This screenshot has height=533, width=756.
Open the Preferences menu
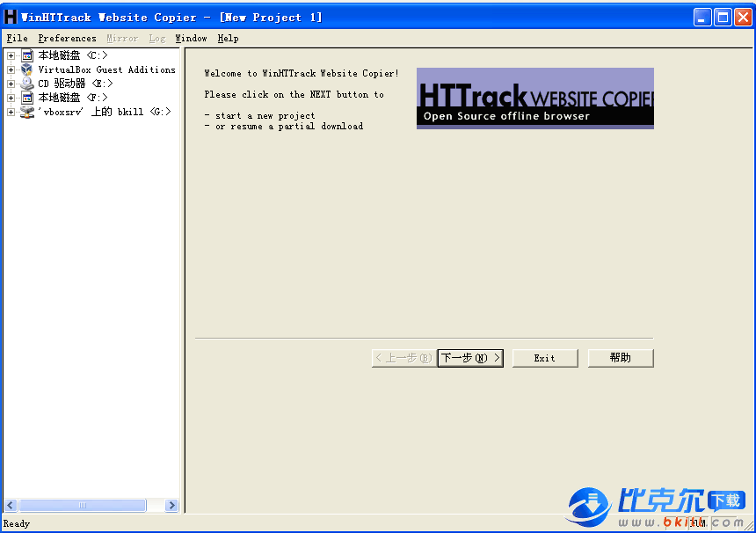pyautogui.click(x=67, y=38)
